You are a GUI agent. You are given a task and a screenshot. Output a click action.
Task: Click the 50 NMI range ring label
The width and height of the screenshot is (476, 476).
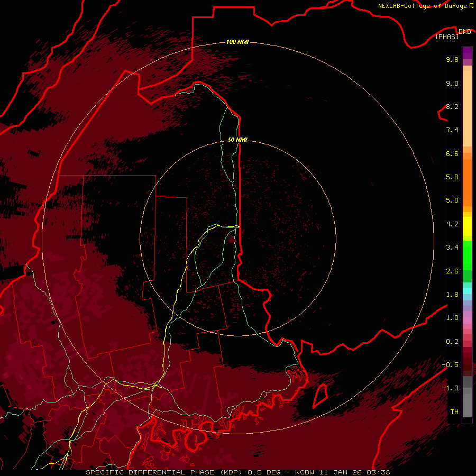(x=237, y=140)
